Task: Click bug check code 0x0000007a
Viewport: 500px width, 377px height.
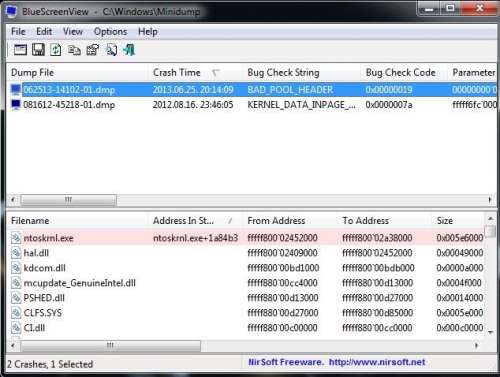Action: click(389, 105)
